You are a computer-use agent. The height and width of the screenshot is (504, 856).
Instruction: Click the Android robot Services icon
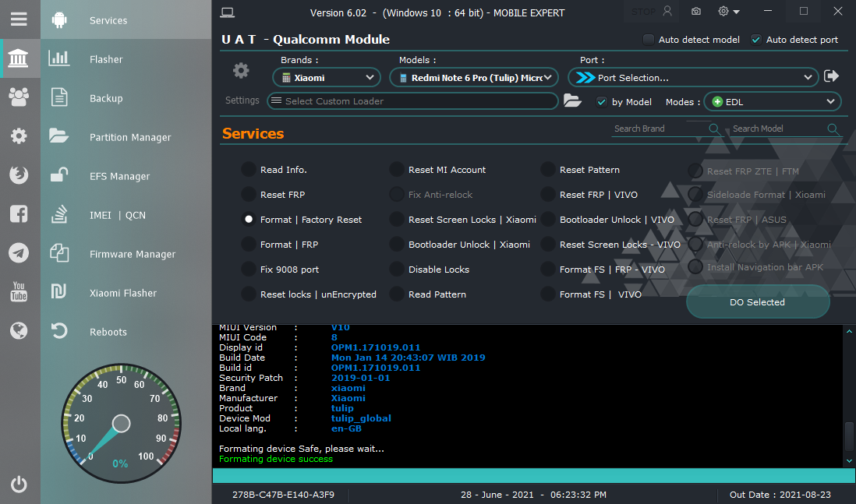59,20
